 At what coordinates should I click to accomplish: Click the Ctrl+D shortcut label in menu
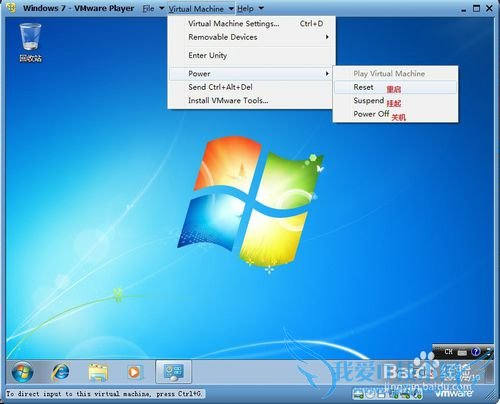point(311,24)
